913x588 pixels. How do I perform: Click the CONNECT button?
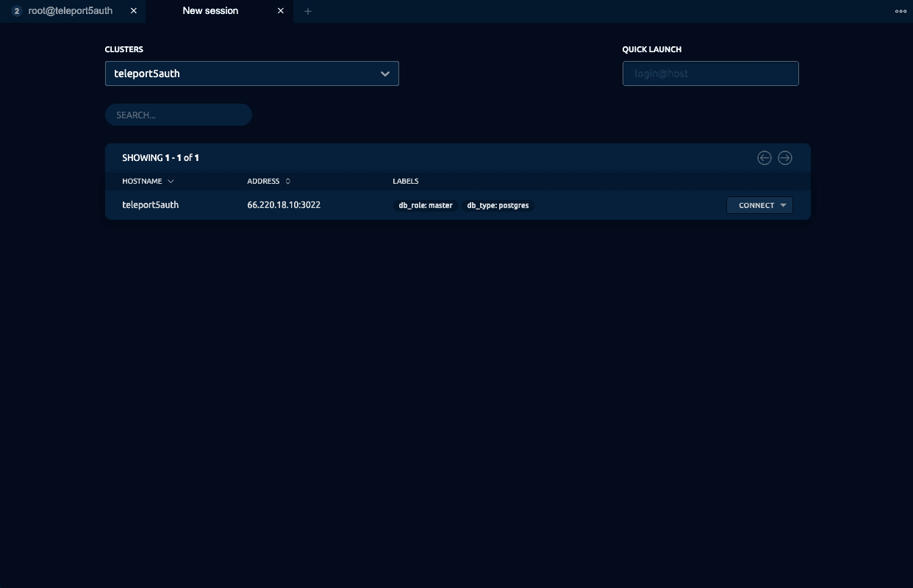point(756,205)
